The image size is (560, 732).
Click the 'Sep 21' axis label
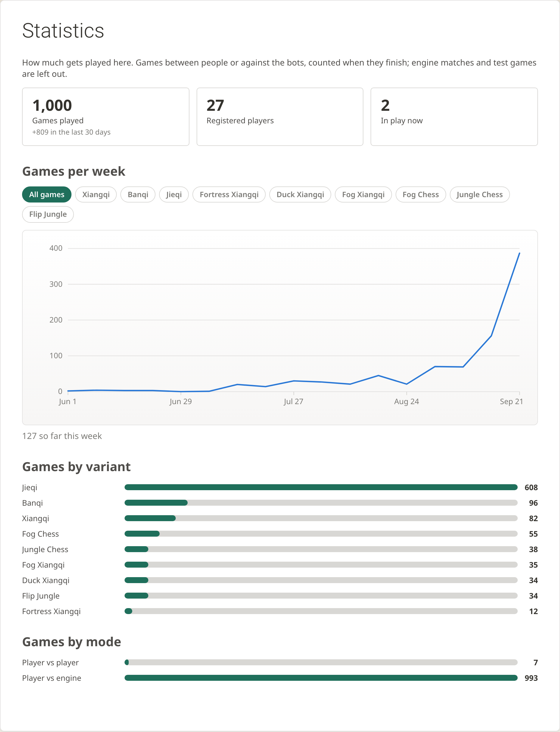click(511, 401)
